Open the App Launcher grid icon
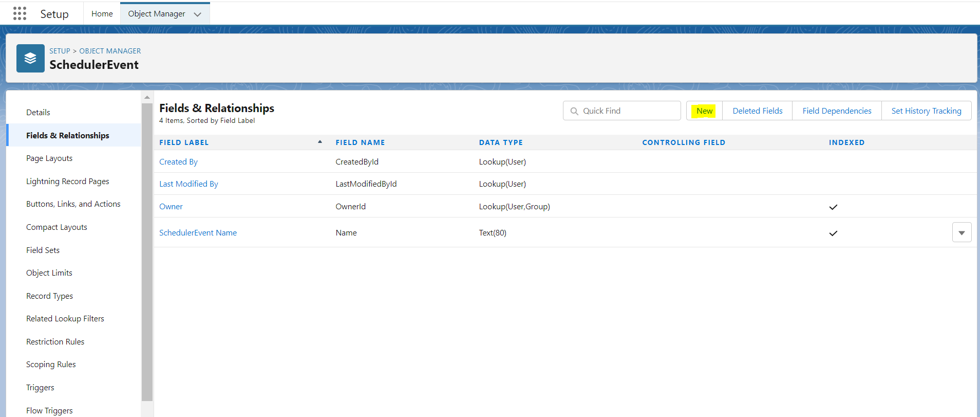The width and height of the screenshot is (980, 417). point(20,14)
